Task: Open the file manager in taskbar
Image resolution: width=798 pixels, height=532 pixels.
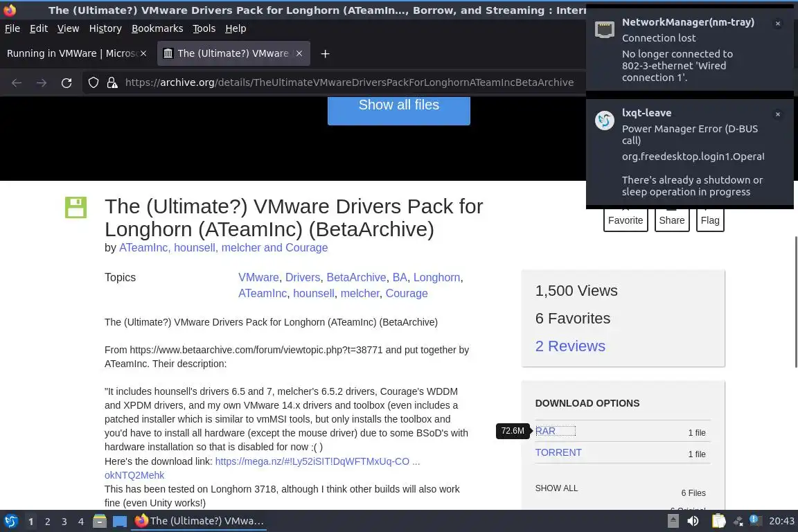Action: 100,521
